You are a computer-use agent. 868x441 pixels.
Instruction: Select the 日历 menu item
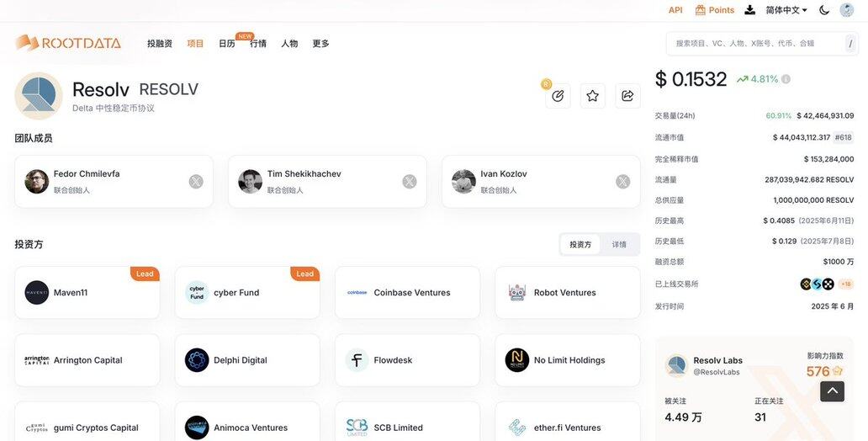click(x=227, y=43)
